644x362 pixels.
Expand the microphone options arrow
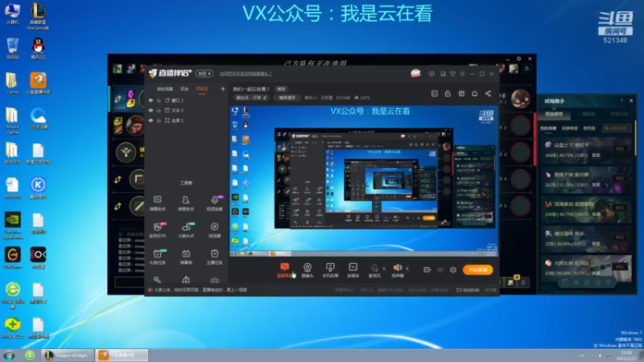[384, 269]
